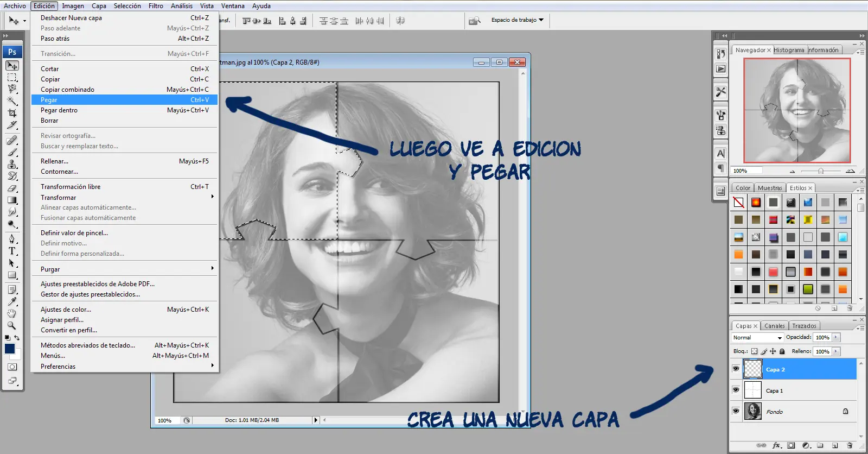Click Align left edges icon

tap(282, 21)
